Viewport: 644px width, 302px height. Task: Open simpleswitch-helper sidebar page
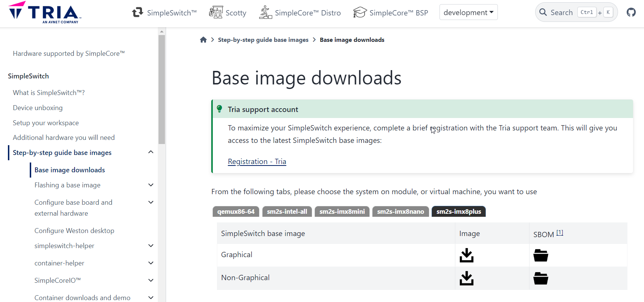(x=64, y=246)
